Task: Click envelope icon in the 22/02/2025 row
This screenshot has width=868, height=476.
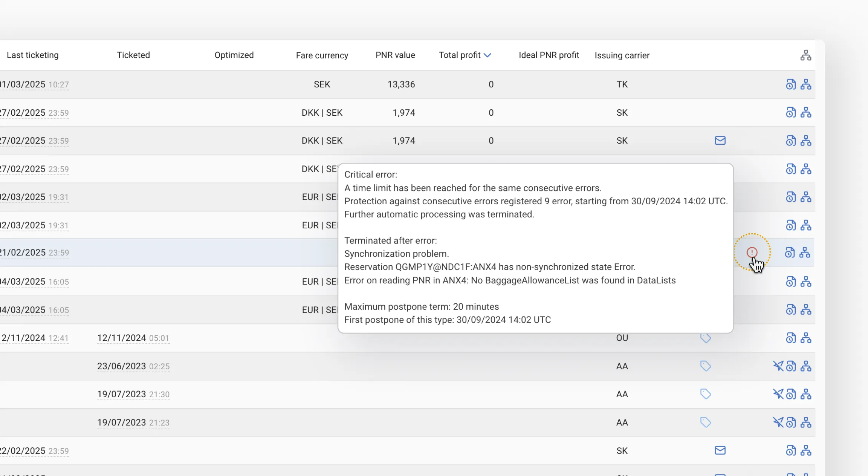Action: 720,450
